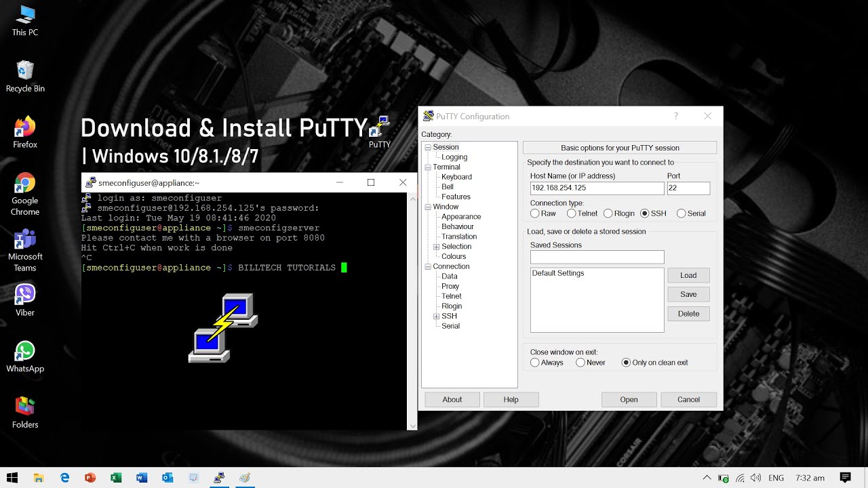Select Rlogin connection type
Viewport: 868px width, 488px height.
608,213
